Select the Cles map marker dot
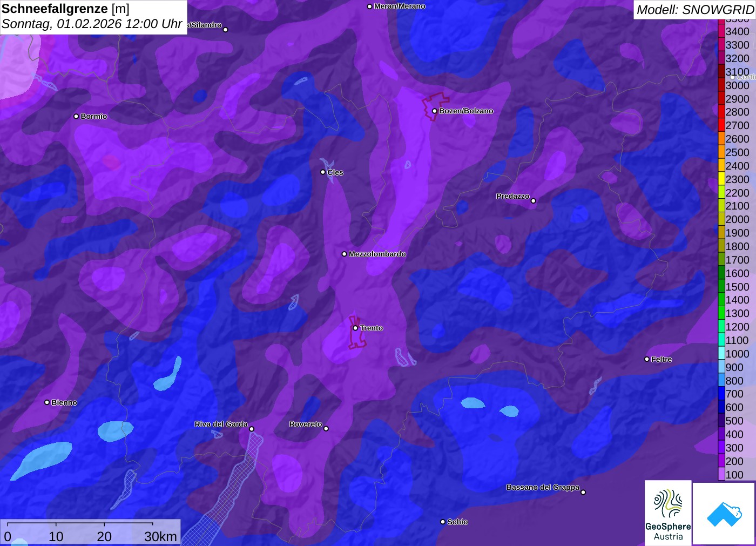 point(323,172)
